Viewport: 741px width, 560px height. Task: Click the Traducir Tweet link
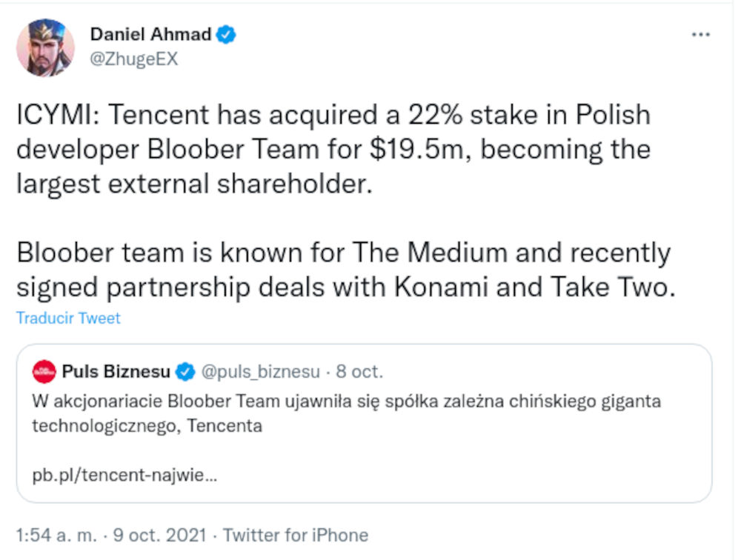(x=68, y=319)
